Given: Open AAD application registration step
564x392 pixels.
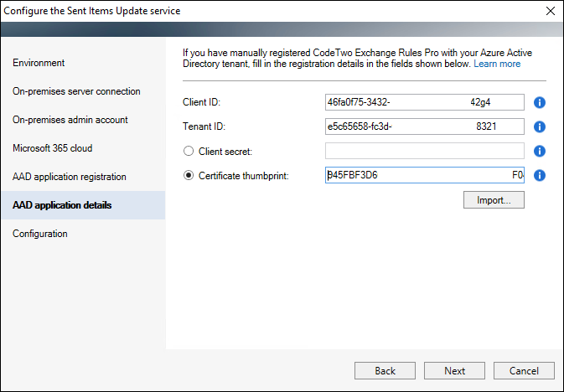Looking at the screenshot, I should click(x=70, y=177).
